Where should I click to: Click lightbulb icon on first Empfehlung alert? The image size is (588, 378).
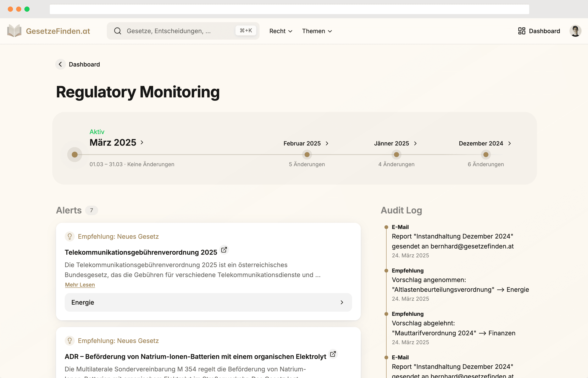tap(70, 236)
